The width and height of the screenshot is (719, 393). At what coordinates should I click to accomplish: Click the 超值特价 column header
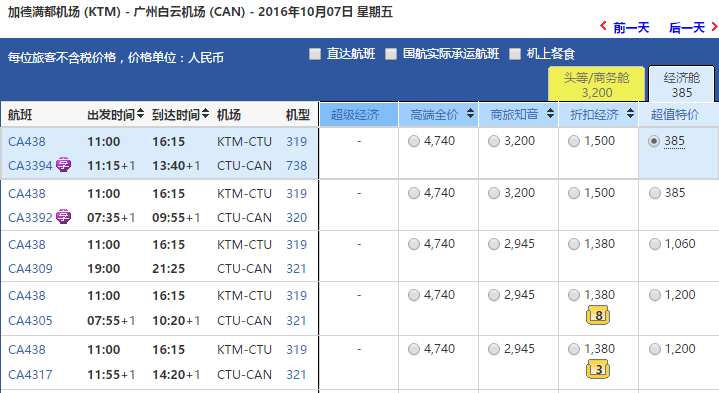679,115
